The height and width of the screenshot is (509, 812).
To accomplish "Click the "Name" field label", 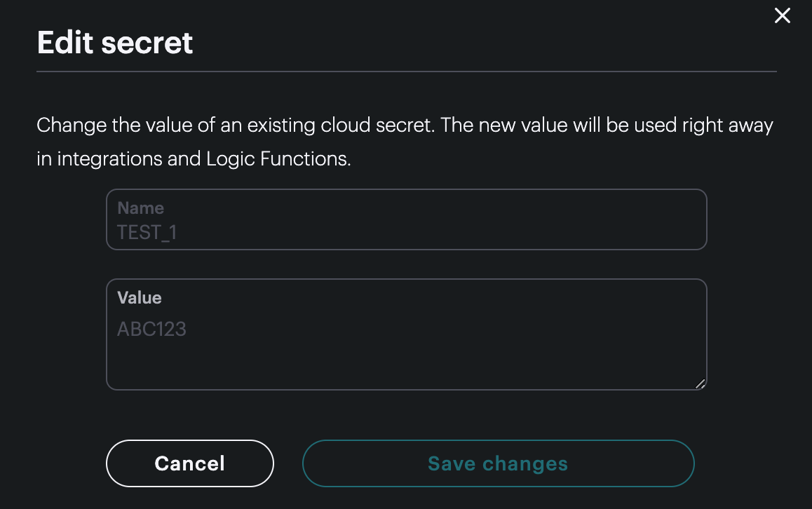I will click(141, 208).
